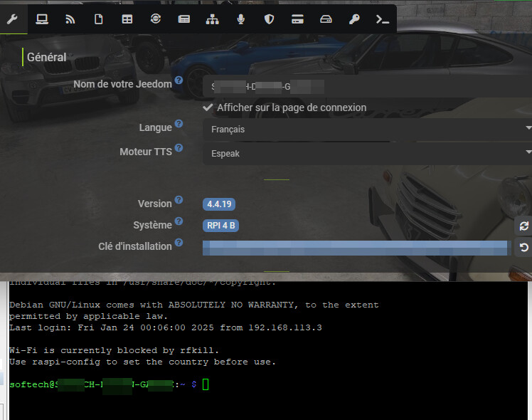The image size is (532, 420).
Task: Expand the Moteur TTS dropdown showing Espeak
Action: 367,153
